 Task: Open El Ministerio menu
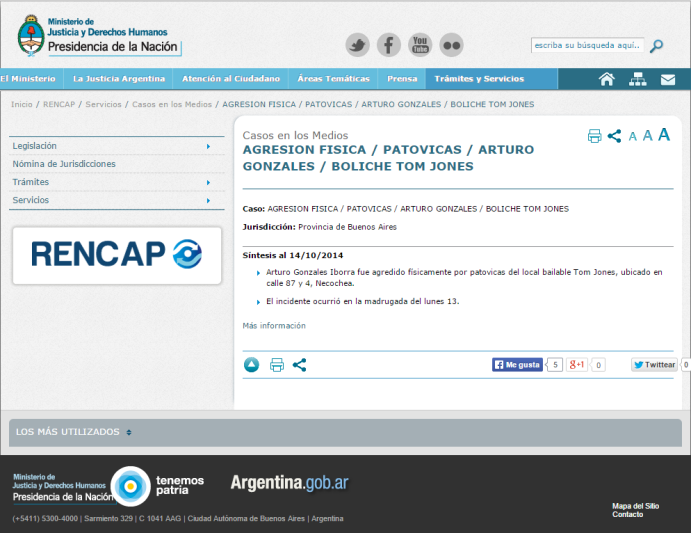pos(28,79)
